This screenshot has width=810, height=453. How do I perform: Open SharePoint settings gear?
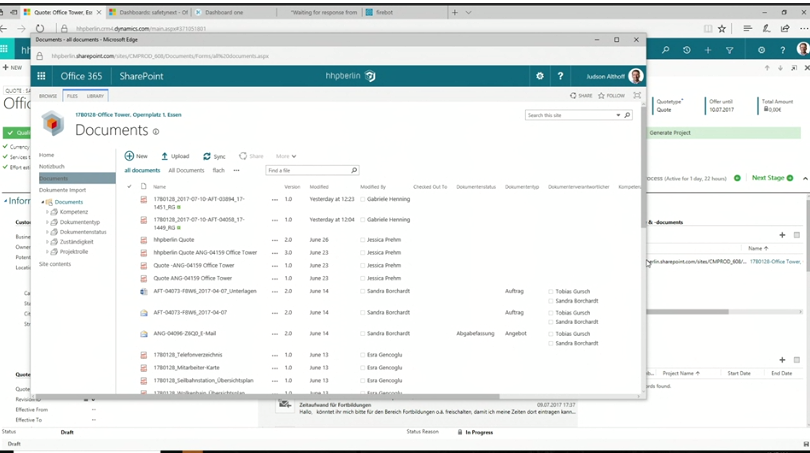point(540,76)
